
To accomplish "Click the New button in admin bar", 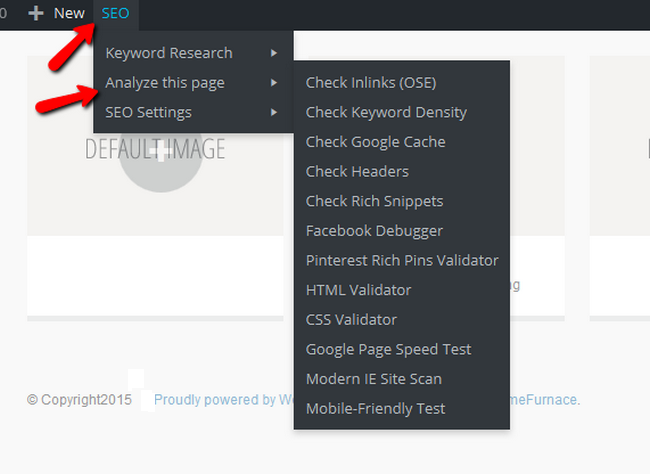I will pos(69,14).
